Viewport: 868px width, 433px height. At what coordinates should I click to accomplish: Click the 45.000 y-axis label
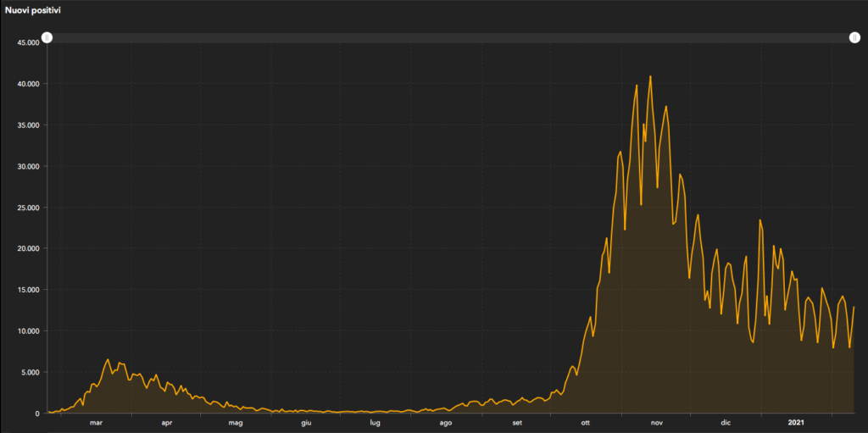(28, 43)
